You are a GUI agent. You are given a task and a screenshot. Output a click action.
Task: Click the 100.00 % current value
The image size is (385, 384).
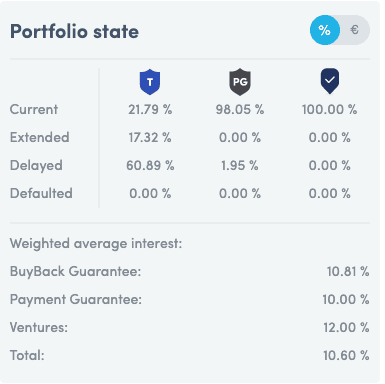[x=329, y=109]
